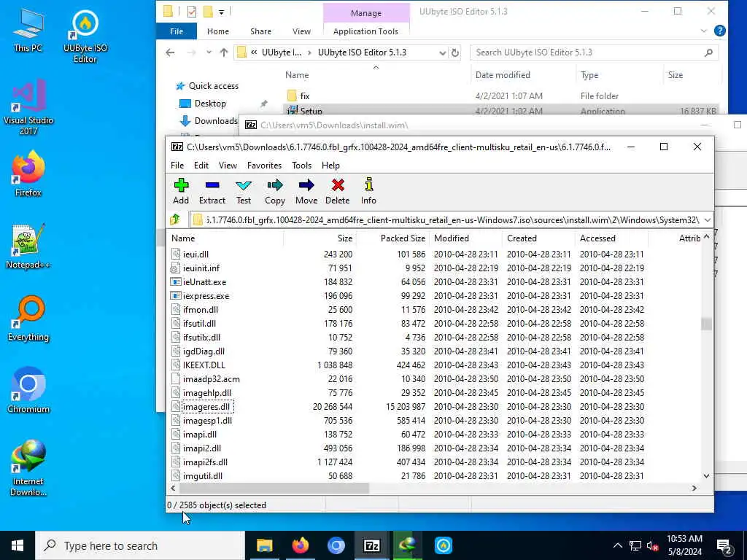The width and height of the screenshot is (747, 560).
Task: Open Explorer recent locations dropdown arrow
Action: point(209,52)
